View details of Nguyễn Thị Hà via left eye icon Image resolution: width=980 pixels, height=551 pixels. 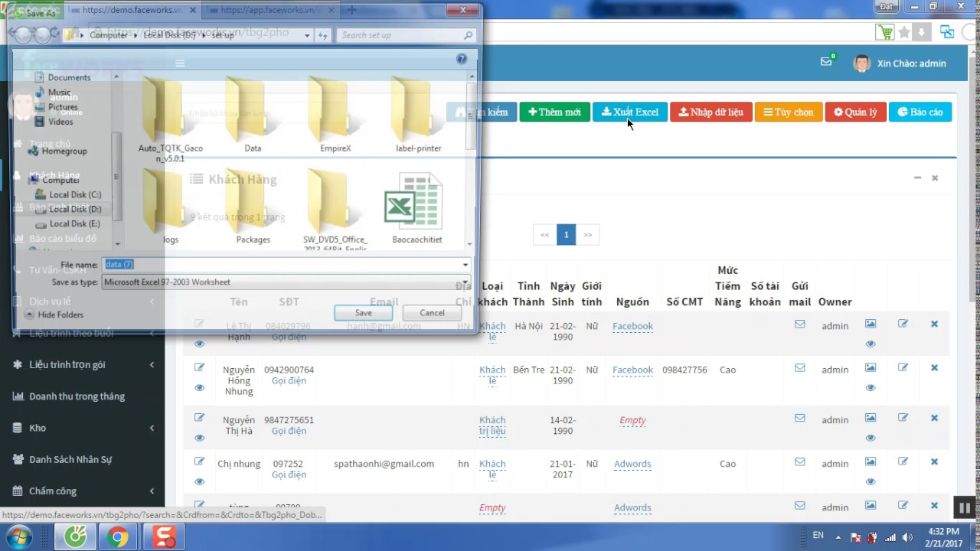199,438
